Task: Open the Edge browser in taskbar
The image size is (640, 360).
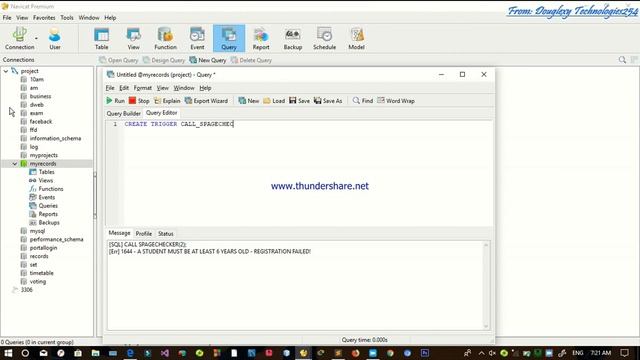Action: (130, 353)
